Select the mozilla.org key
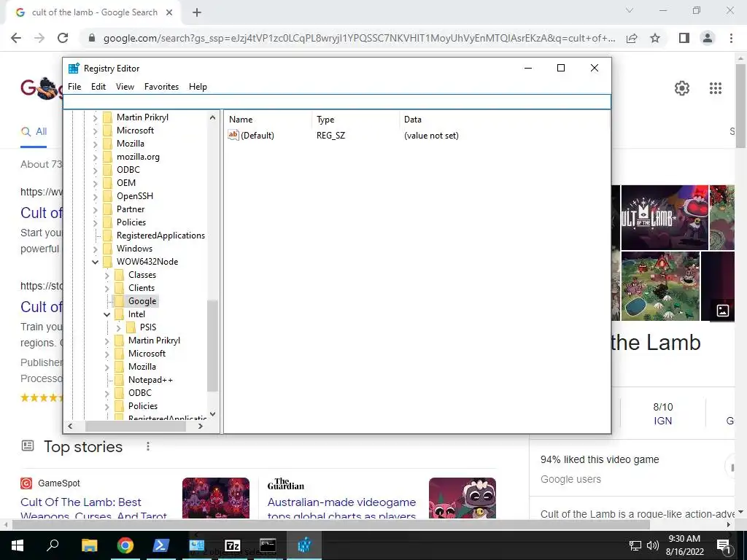Viewport: 747px width, 560px height. point(138,157)
